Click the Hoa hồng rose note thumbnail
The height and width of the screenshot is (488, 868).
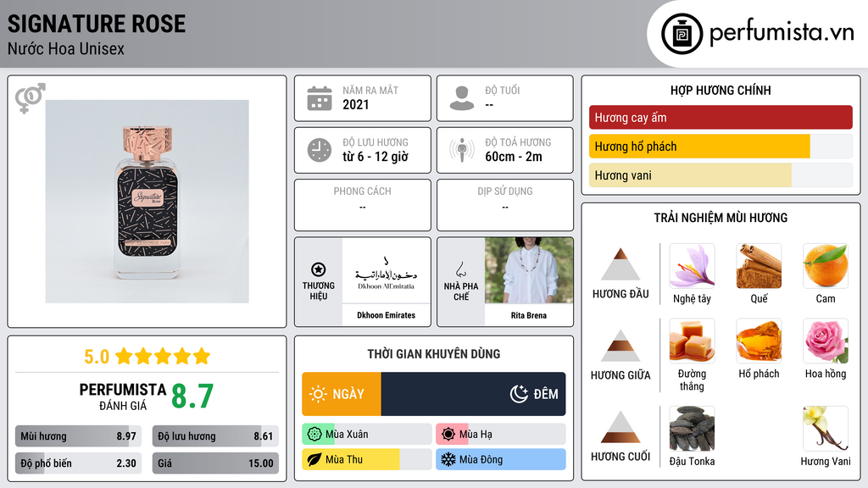click(826, 341)
